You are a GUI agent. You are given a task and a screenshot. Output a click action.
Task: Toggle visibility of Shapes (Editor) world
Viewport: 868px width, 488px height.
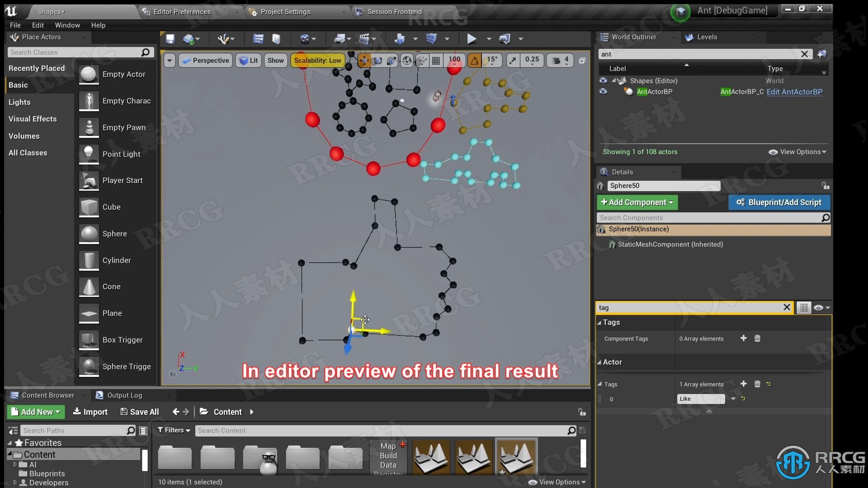603,80
